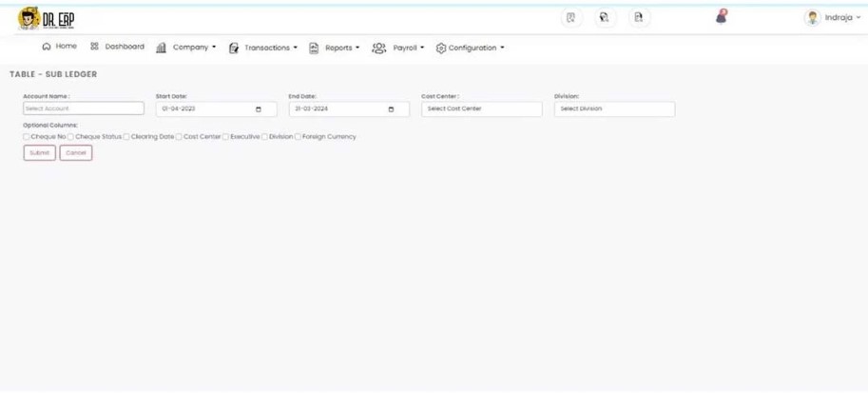
Task: Click the Reports document icon
Action: [314, 49]
